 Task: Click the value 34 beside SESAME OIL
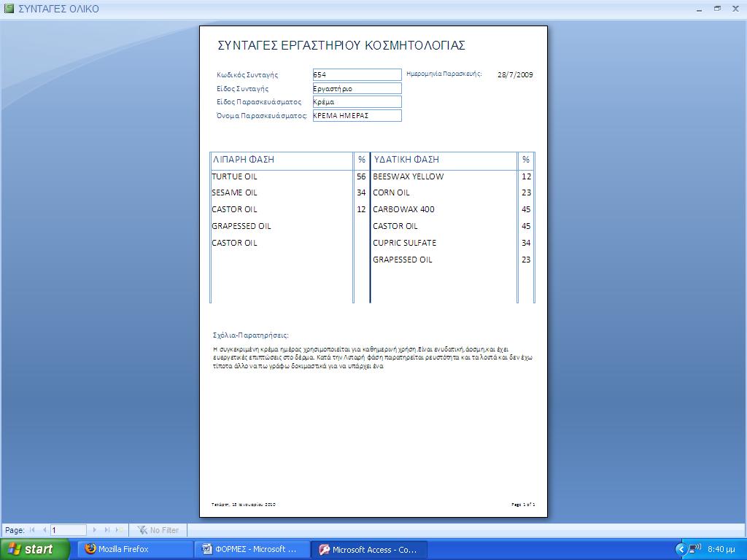(x=361, y=192)
